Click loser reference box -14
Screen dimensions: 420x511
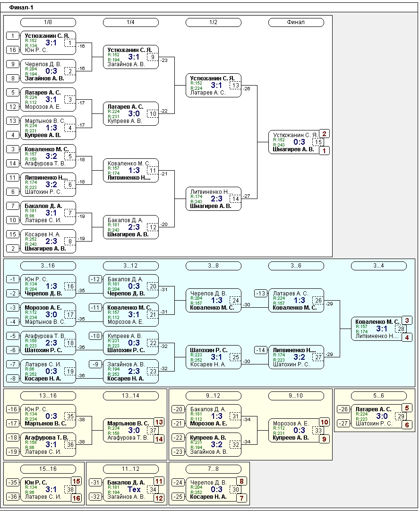[261, 350]
